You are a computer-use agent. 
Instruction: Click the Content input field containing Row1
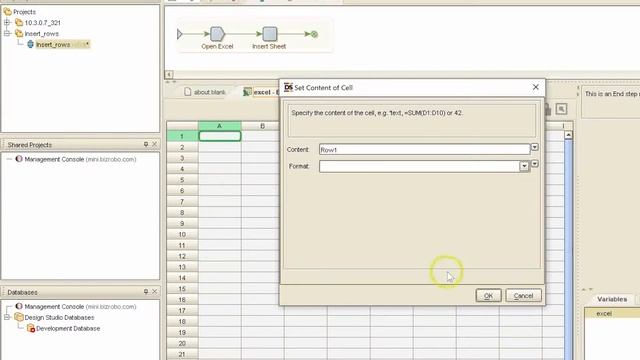pyautogui.click(x=424, y=149)
